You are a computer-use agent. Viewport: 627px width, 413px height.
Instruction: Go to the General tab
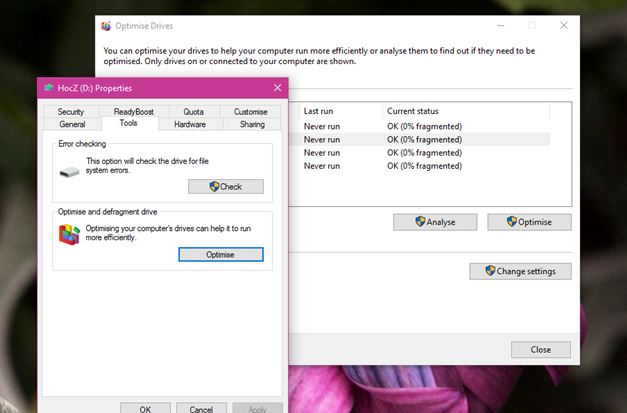[72, 124]
